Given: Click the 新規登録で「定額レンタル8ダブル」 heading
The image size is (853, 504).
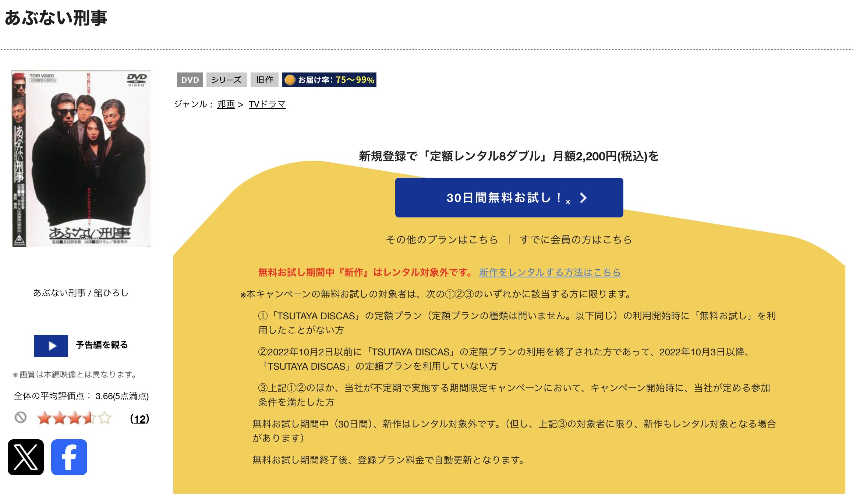Looking at the screenshot, I should 509,156.
